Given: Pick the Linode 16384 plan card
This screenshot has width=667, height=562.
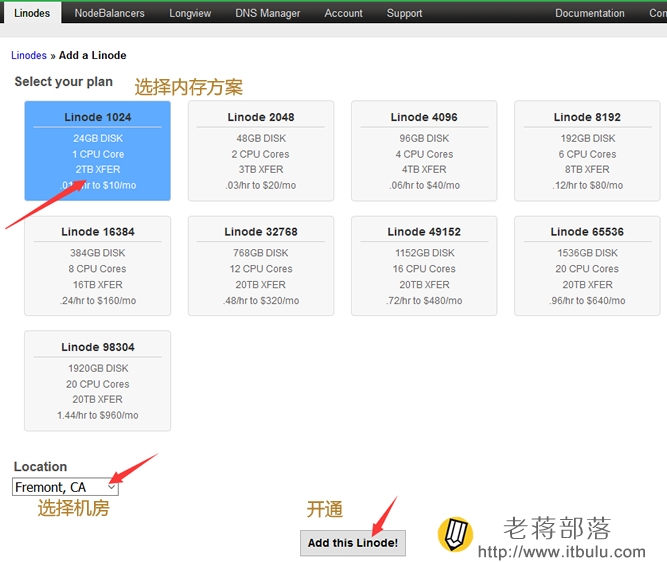Looking at the screenshot, I should [97, 266].
